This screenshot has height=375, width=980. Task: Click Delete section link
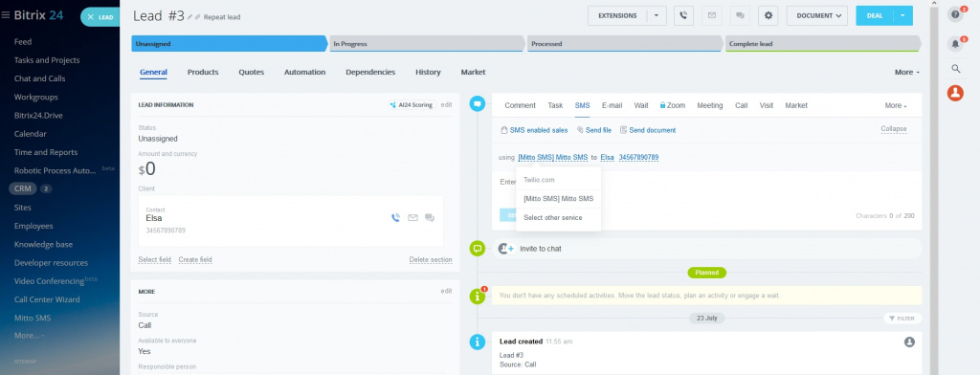(x=431, y=259)
